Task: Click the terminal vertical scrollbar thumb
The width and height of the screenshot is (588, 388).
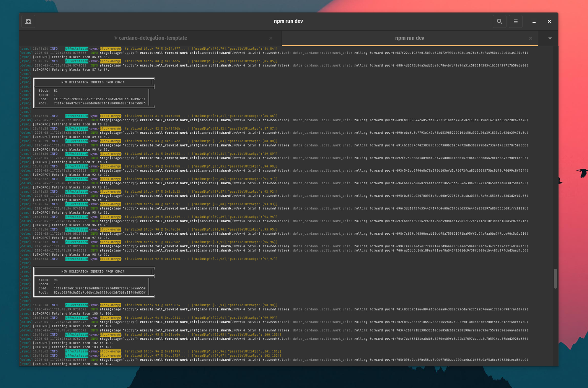Action: 555,279
